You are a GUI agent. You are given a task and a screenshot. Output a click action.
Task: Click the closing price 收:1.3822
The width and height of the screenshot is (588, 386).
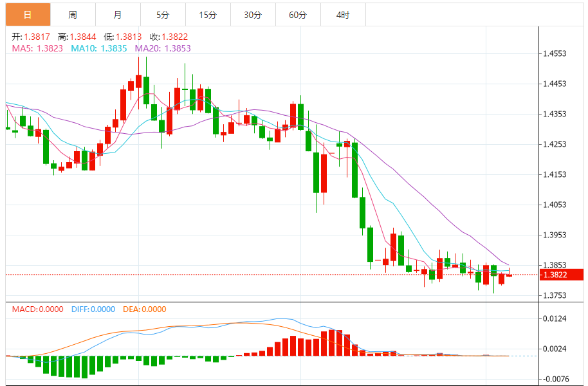coord(169,37)
